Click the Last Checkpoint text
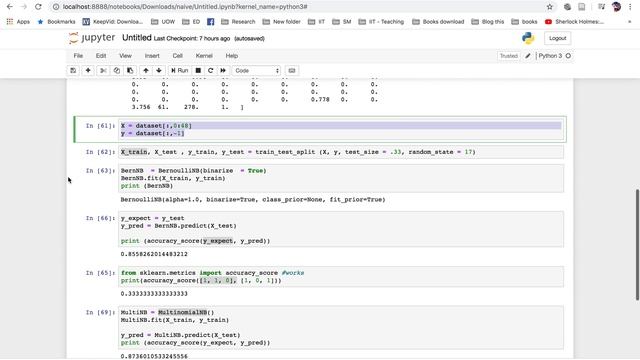Viewport: 640px width, 360px height. [192, 38]
